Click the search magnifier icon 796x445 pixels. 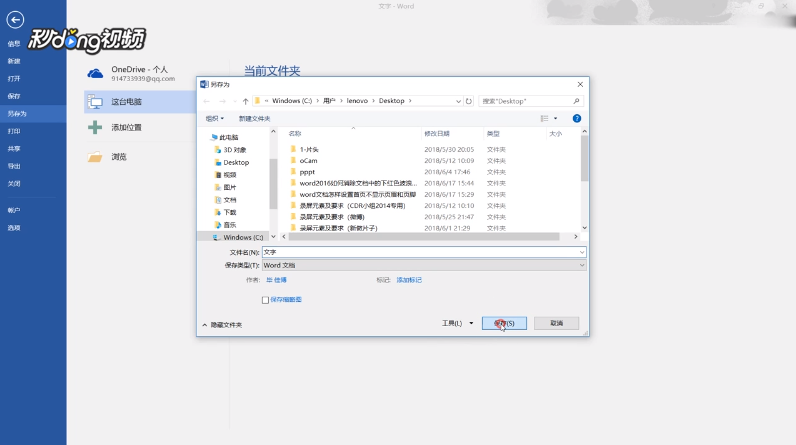click(576, 101)
